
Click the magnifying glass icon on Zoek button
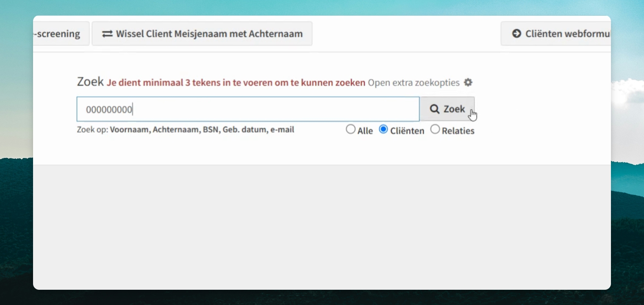coord(435,109)
